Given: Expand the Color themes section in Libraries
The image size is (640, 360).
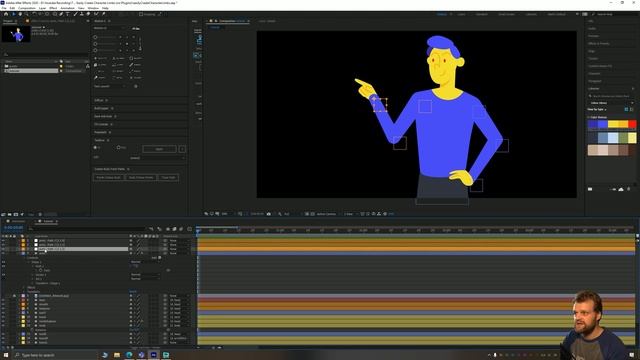Looking at the screenshot, I should (x=589, y=117).
